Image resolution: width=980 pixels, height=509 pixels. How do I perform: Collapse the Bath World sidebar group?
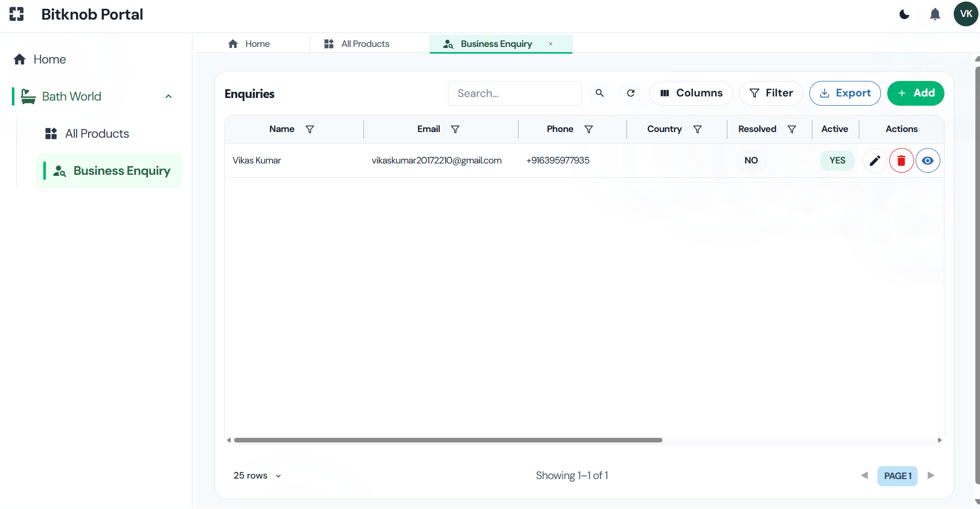click(x=169, y=96)
